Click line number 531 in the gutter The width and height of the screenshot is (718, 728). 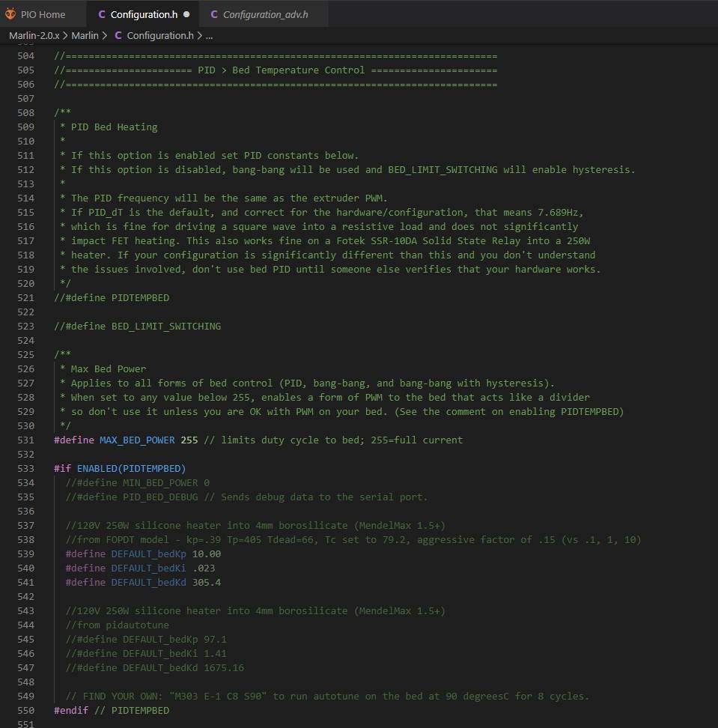pyautogui.click(x=25, y=440)
